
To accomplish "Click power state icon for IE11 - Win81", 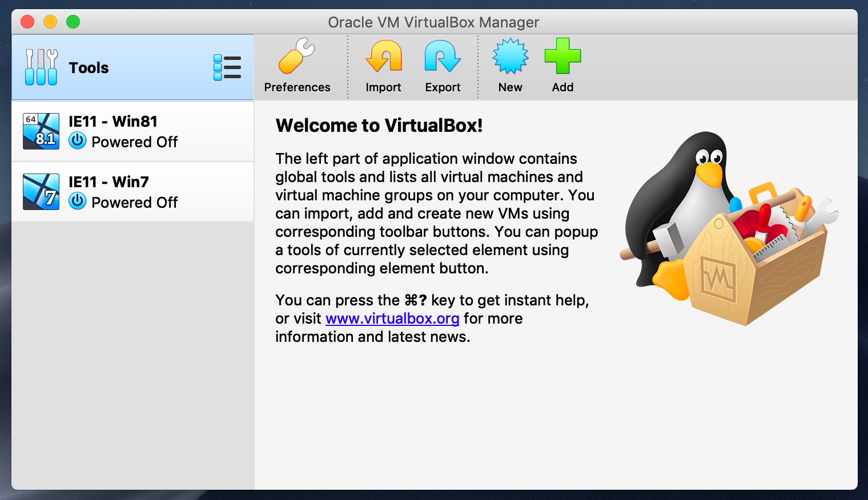I will tap(78, 140).
